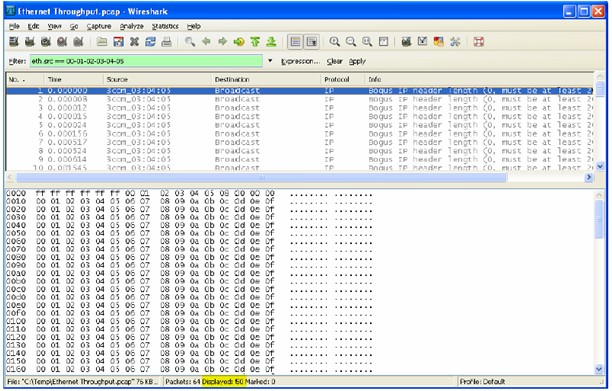The image size is (612, 391).
Task: Select packet 2 at time 0.000008
Action: click(x=299, y=99)
